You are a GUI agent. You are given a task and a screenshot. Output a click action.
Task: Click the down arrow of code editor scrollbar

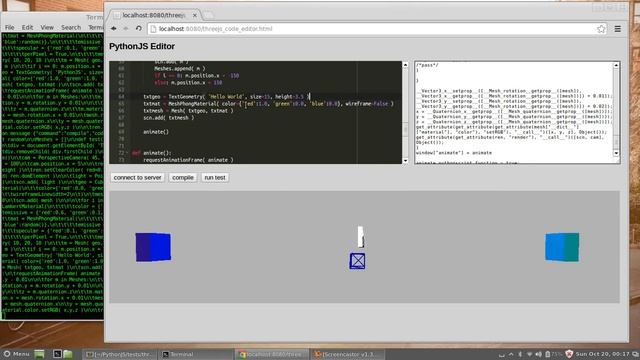click(x=405, y=161)
